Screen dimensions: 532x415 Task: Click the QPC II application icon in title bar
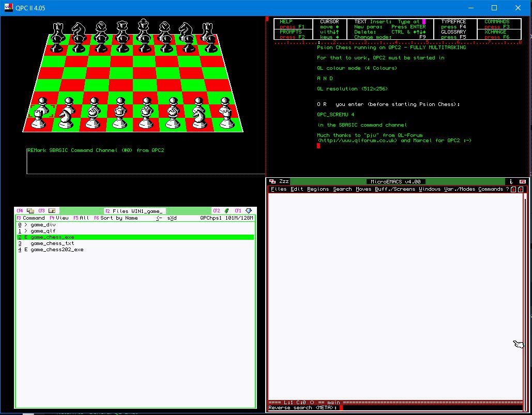pyautogui.click(x=8, y=7)
